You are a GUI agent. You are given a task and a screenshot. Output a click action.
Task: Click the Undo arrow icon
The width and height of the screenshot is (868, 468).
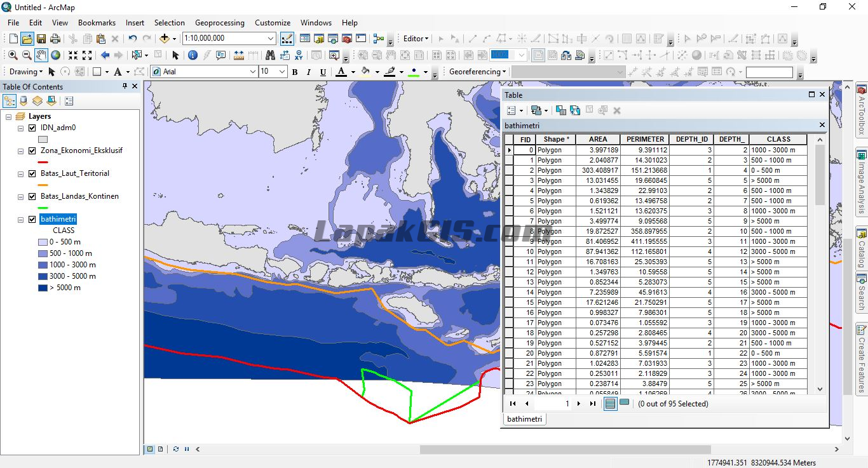132,39
